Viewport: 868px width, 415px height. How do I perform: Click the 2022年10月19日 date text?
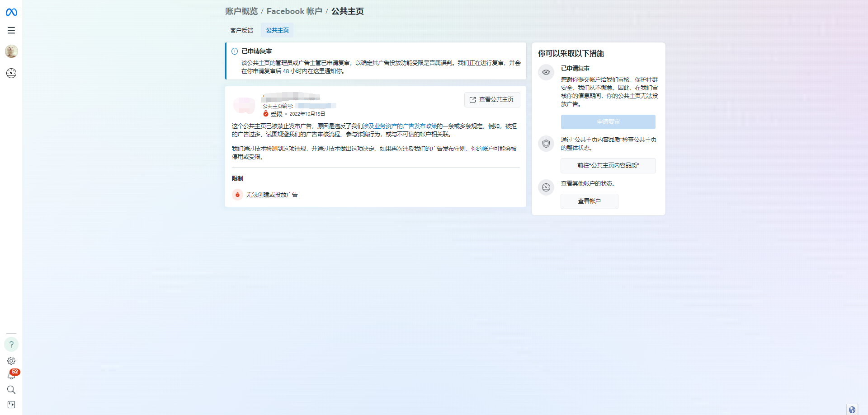pos(307,114)
